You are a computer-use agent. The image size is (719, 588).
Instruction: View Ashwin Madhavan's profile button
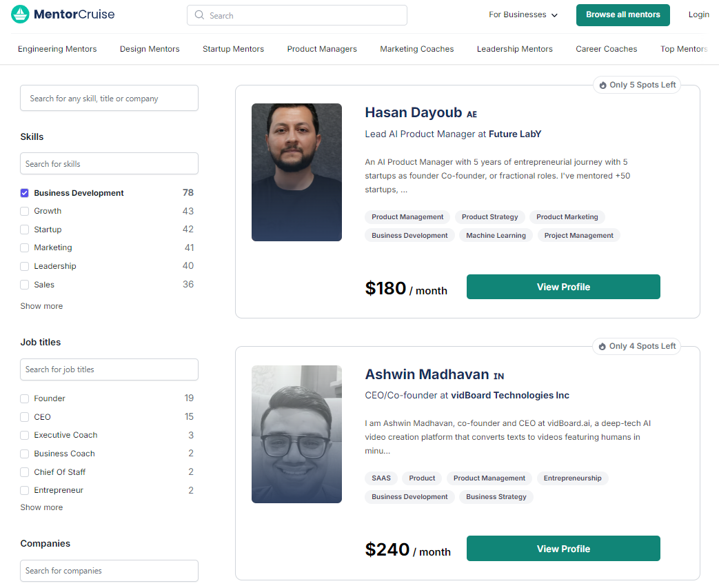pos(563,549)
